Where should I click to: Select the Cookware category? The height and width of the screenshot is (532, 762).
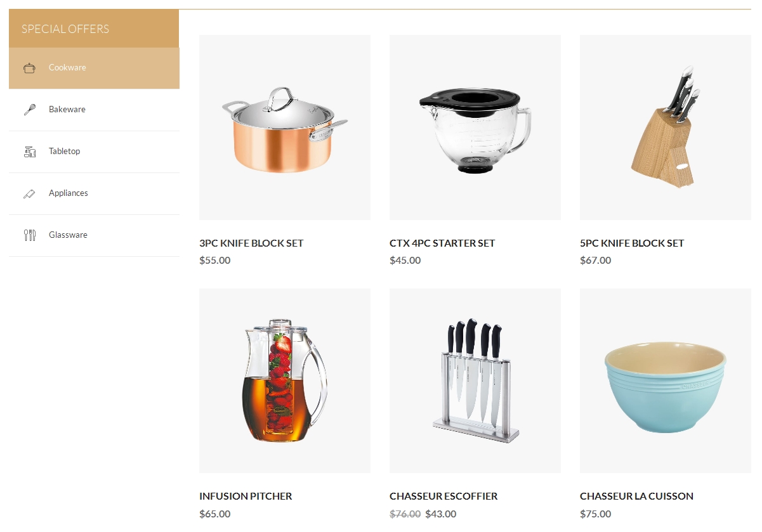[94, 68]
